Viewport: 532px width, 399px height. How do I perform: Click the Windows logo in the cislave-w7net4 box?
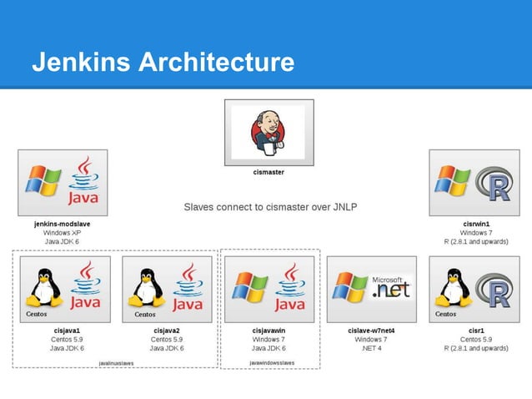(350, 287)
